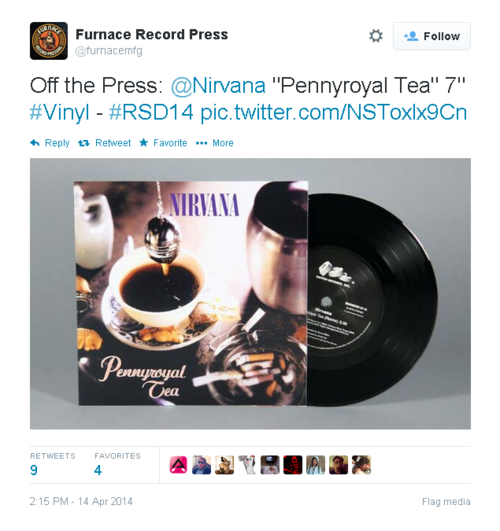500x531 pixels.
Task: Click the pink triangle logo avatar
Action: pyautogui.click(x=178, y=465)
